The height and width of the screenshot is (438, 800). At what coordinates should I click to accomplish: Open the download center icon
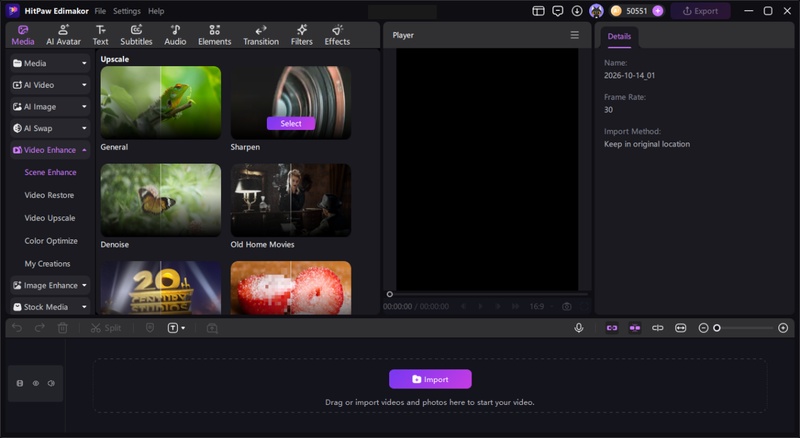click(x=577, y=11)
